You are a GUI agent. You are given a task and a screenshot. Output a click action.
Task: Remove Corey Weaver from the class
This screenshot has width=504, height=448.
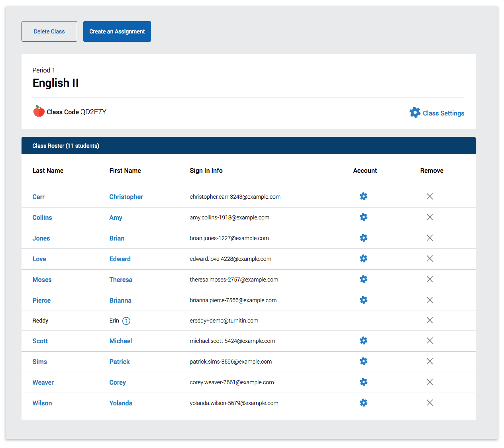tap(429, 382)
